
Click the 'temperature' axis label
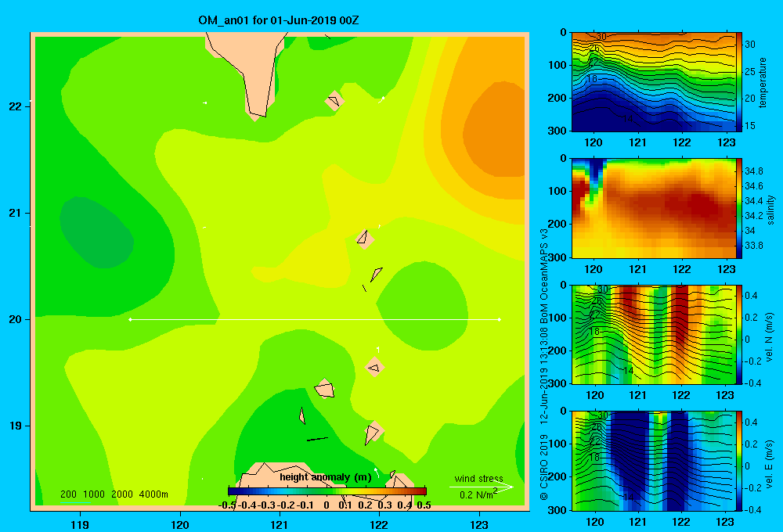coord(763,82)
